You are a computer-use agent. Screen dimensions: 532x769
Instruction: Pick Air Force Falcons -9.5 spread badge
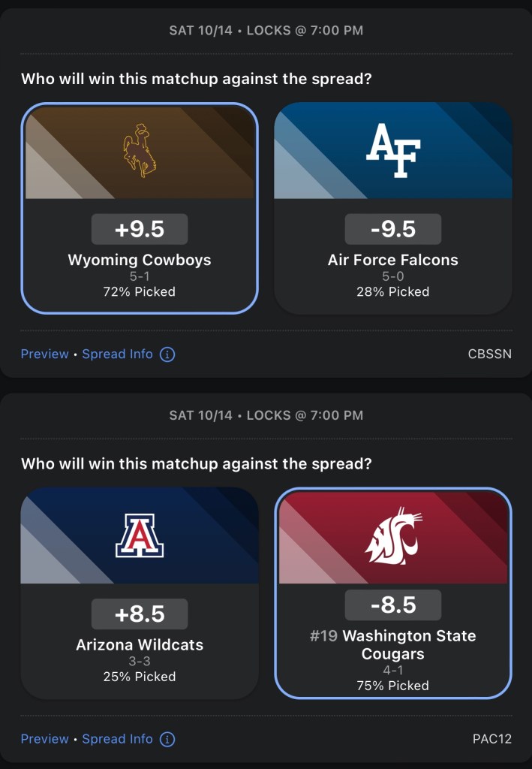point(393,229)
